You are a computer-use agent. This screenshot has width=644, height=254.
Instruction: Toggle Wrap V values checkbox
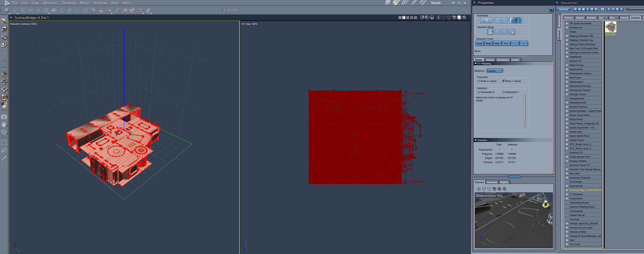pyautogui.click(x=503, y=81)
